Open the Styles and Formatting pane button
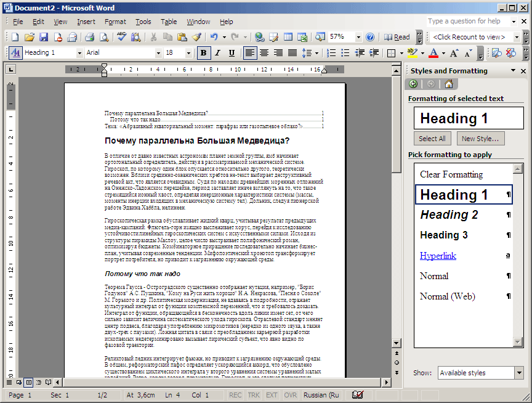This screenshot has height=403, width=532. (15, 53)
